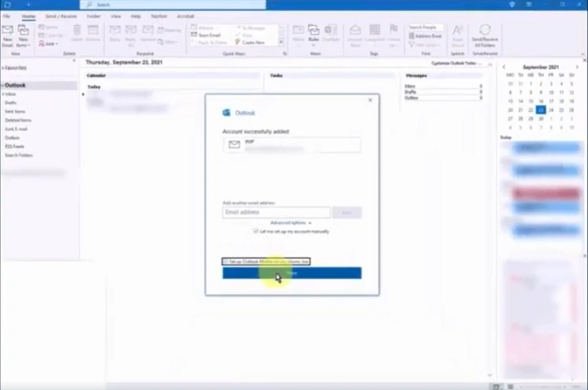Click the Search box in title bar

(x=175, y=5)
